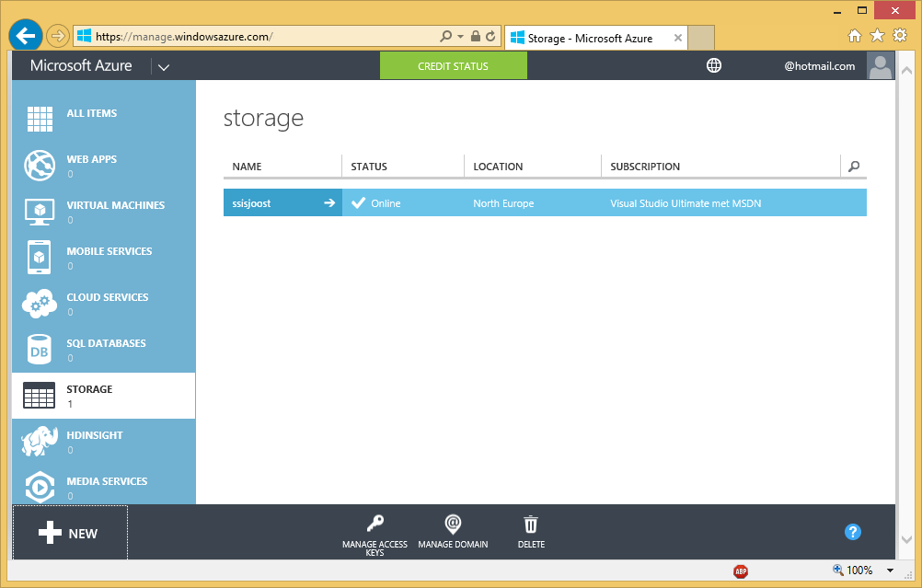
Task: Open Manage Access Keys
Action: [375, 532]
